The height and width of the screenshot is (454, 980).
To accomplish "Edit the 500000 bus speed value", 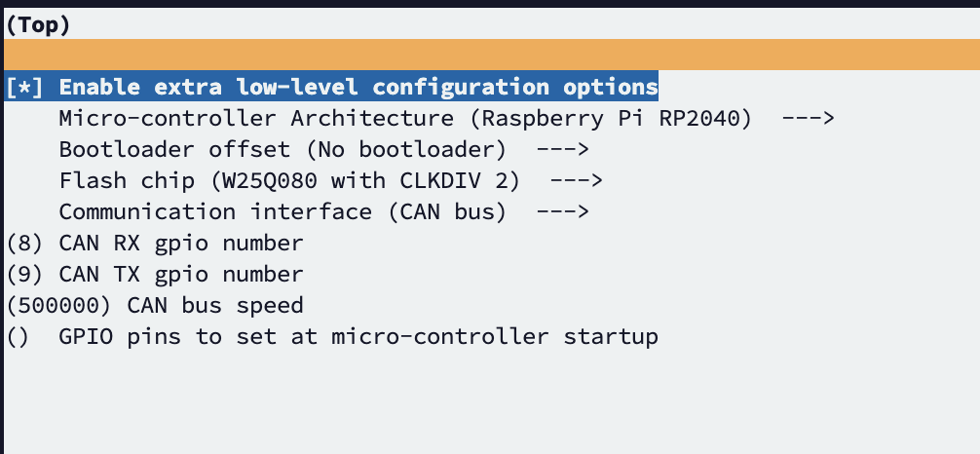I will tap(58, 306).
